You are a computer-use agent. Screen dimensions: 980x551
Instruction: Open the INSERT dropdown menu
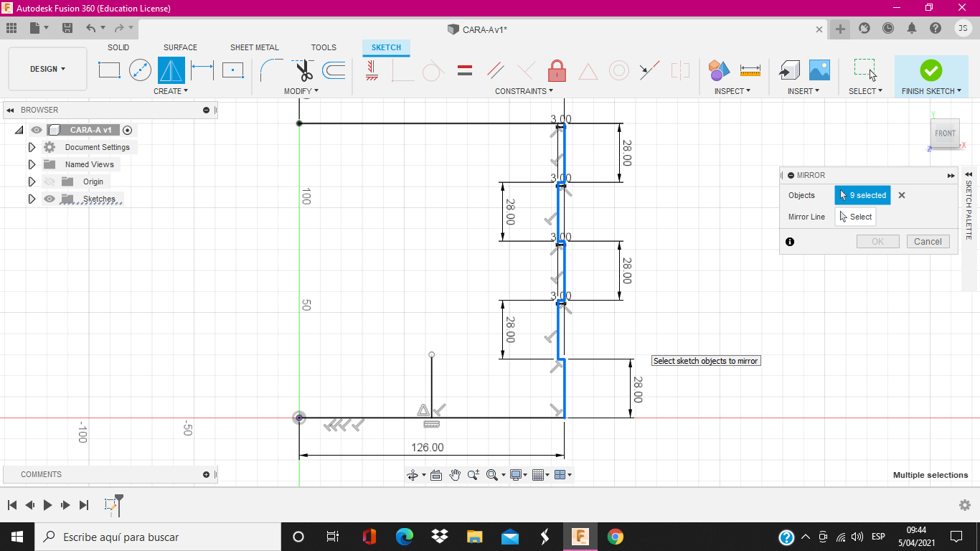point(804,91)
